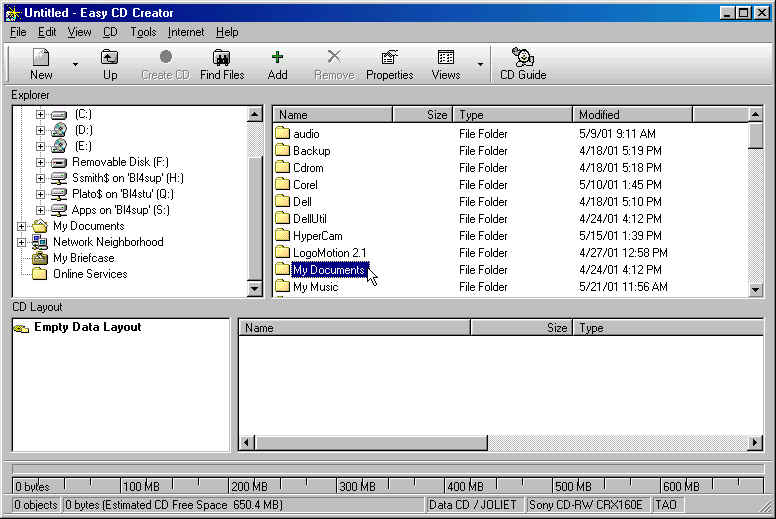
Task: Click file list scroll down arrow
Action: [755, 289]
